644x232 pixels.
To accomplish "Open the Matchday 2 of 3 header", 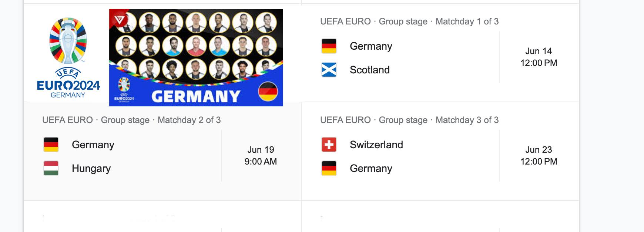I will [x=131, y=120].
